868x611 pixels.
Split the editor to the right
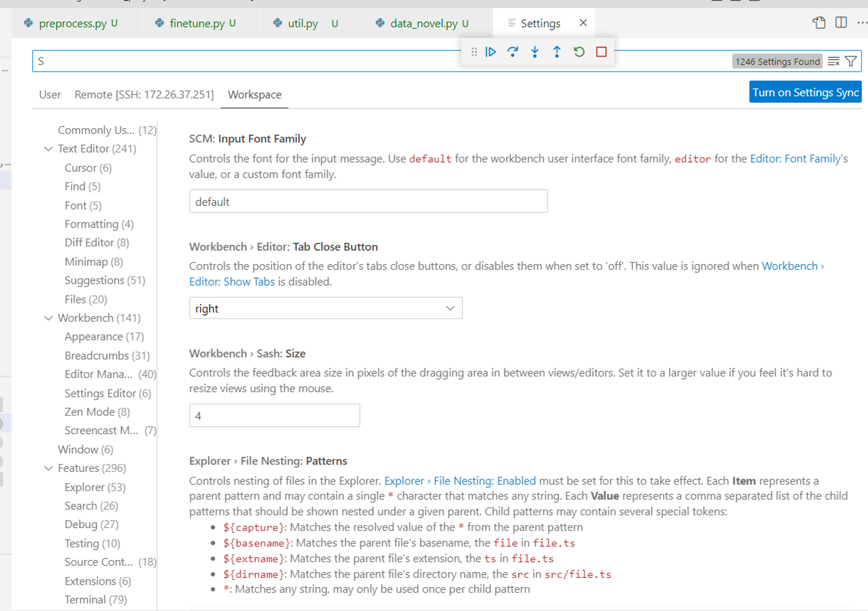(841, 23)
